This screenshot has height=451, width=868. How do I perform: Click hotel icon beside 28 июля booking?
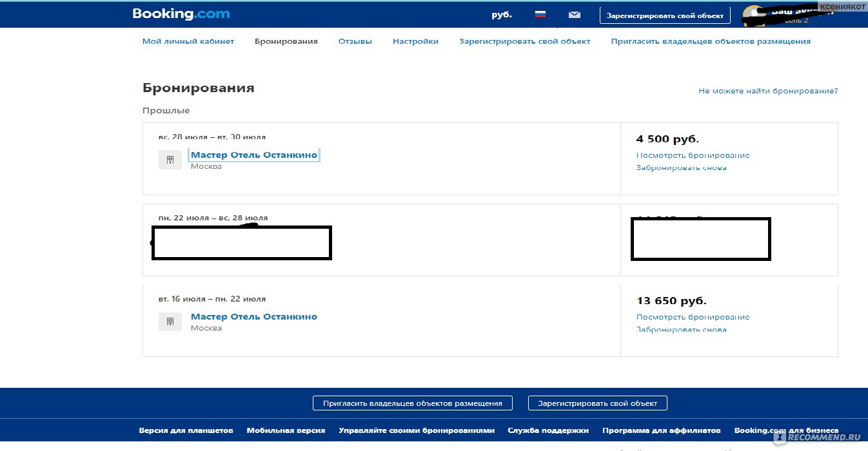click(170, 160)
